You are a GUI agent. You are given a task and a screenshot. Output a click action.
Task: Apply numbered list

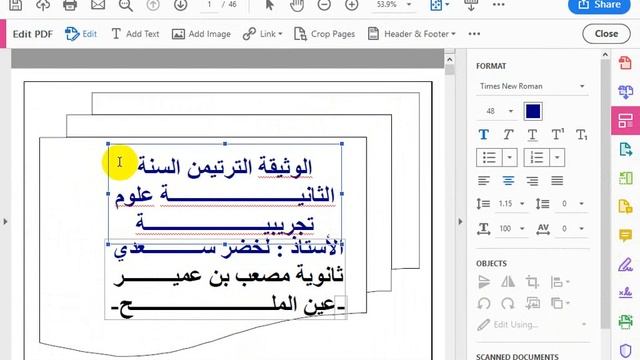pyautogui.click(x=536, y=158)
